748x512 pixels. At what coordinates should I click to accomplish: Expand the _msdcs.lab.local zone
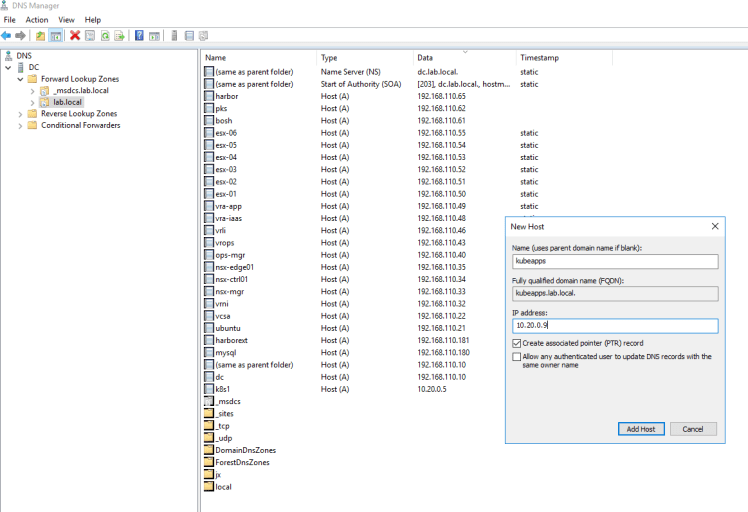click(x=32, y=90)
